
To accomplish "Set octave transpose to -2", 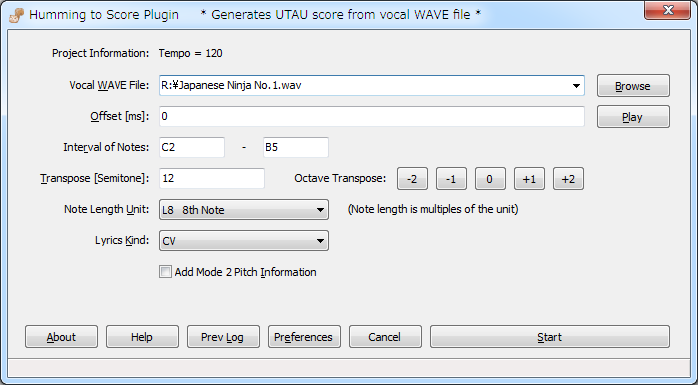I will (x=412, y=179).
